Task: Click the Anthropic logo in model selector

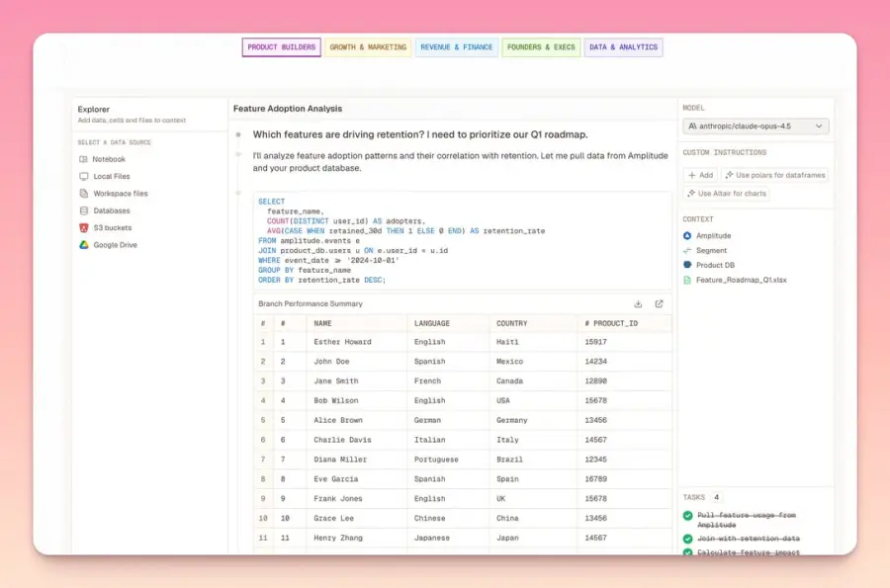Action: coord(692,126)
